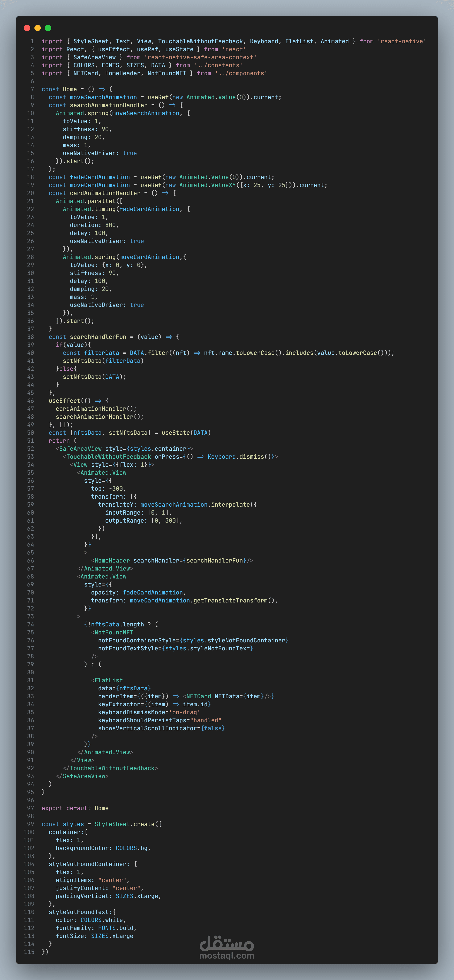Click the searchAnimationHandler function name on line 9

pyautogui.click(x=108, y=105)
